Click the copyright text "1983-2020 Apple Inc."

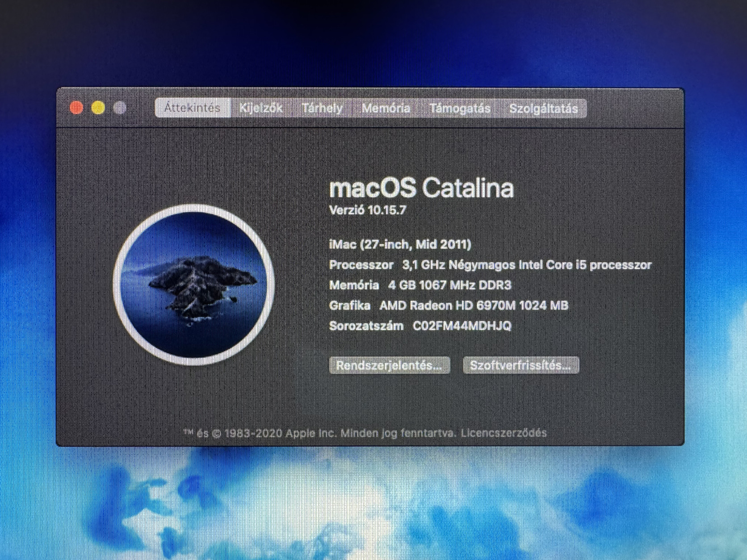(x=281, y=433)
